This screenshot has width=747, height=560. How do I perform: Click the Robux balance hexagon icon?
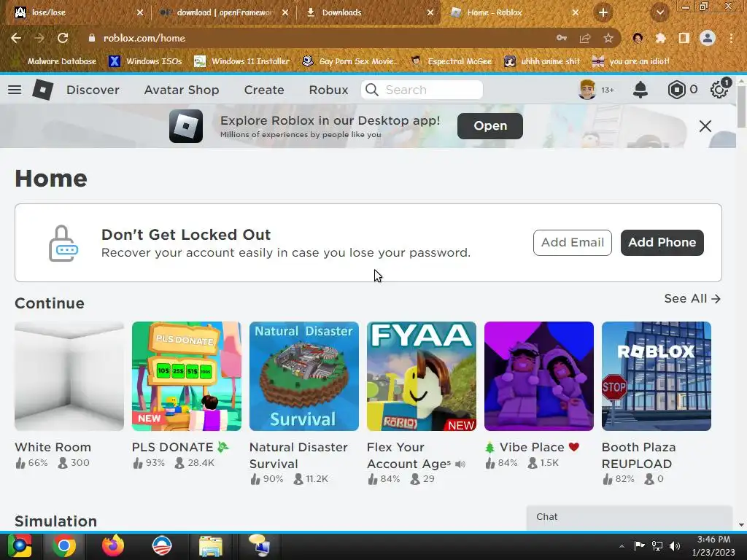(x=676, y=90)
